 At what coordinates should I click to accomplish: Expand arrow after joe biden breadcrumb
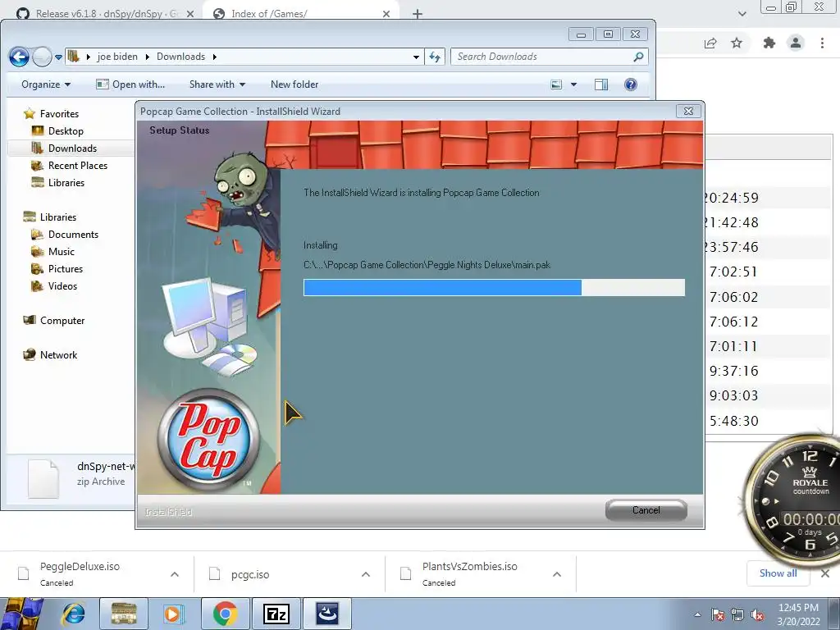(x=148, y=57)
